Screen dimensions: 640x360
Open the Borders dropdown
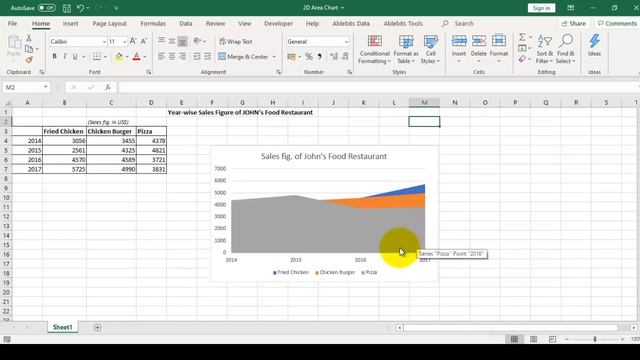click(x=105, y=57)
